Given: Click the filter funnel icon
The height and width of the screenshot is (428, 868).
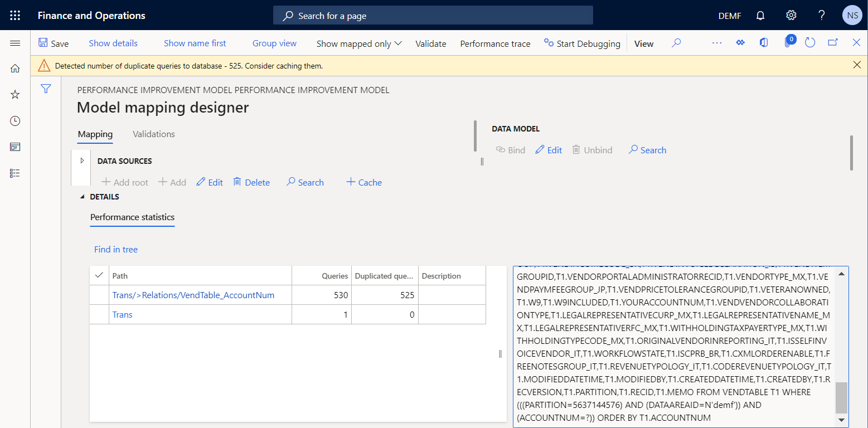Looking at the screenshot, I should click(46, 89).
